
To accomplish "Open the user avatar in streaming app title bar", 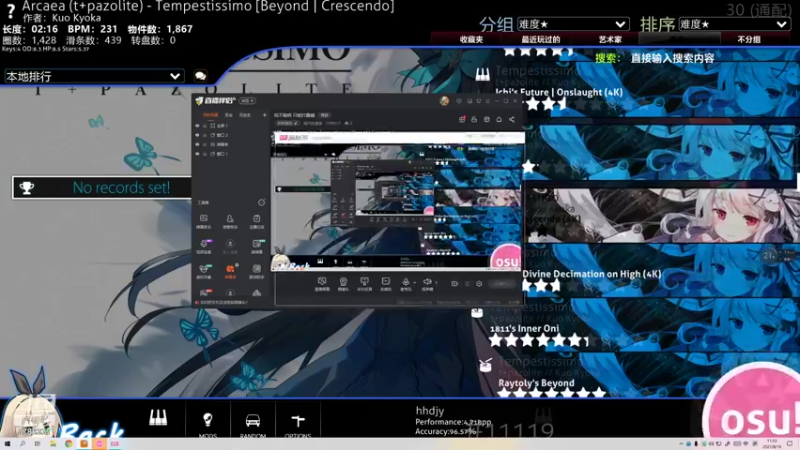I will [x=444, y=101].
